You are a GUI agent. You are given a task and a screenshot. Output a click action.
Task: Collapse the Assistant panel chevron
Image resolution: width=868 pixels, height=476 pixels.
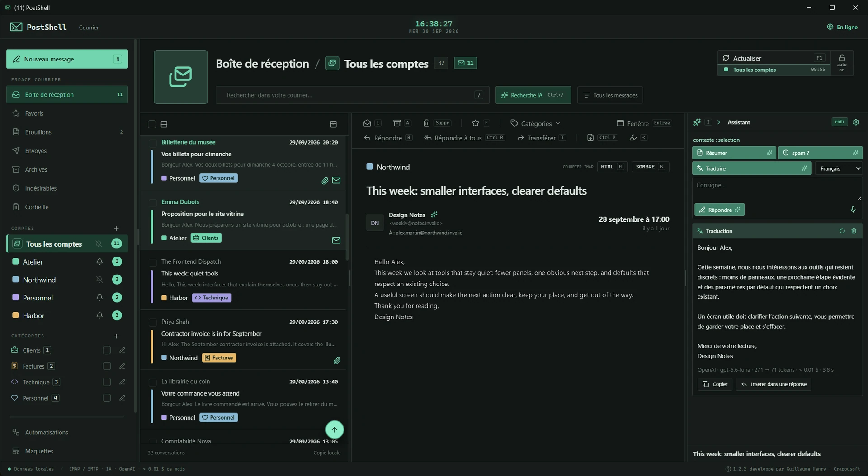click(719, 122)
